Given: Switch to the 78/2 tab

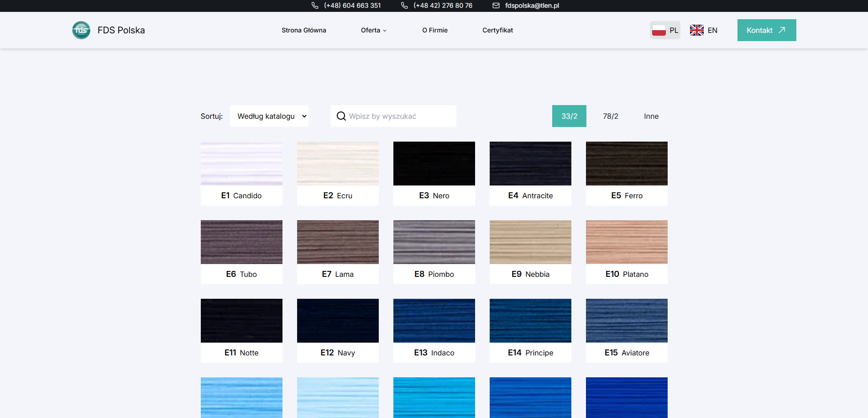Looking at the screenshot, I should point(611,116).
